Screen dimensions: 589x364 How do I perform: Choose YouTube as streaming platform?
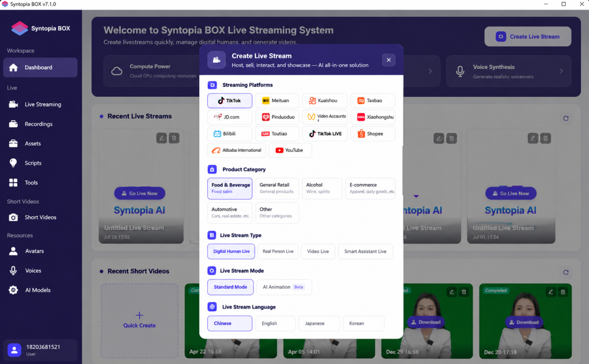click(290, 150)
